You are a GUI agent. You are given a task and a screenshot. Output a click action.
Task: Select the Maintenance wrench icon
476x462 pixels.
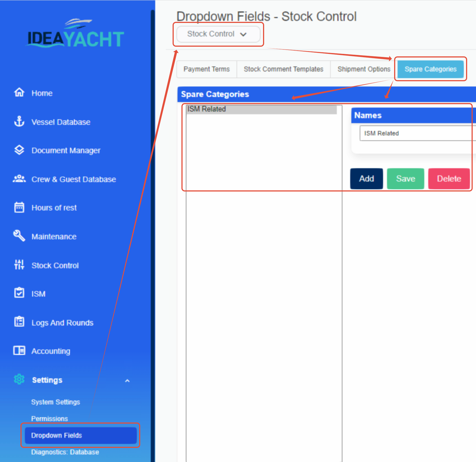pyautogui.click(x=19, y=236)
